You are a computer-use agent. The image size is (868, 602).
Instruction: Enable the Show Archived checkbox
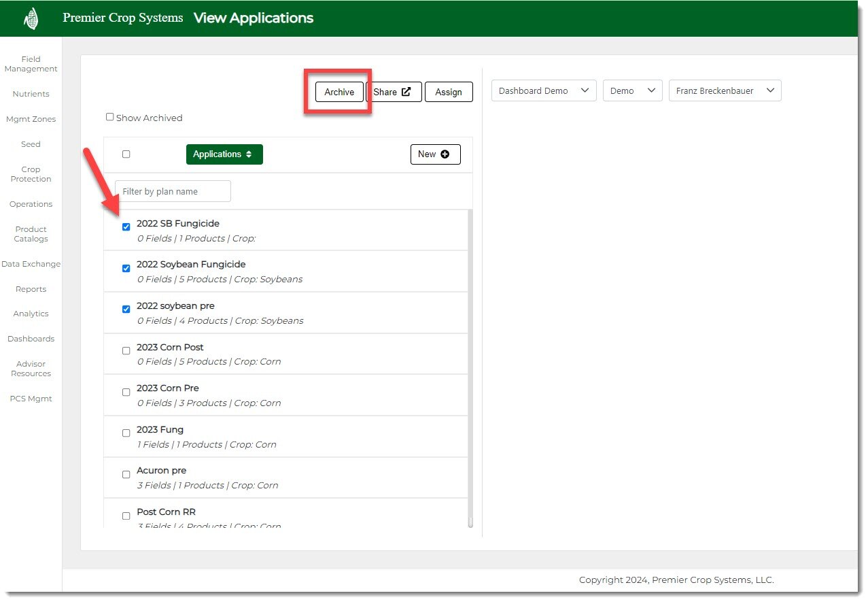coord(110,117)
